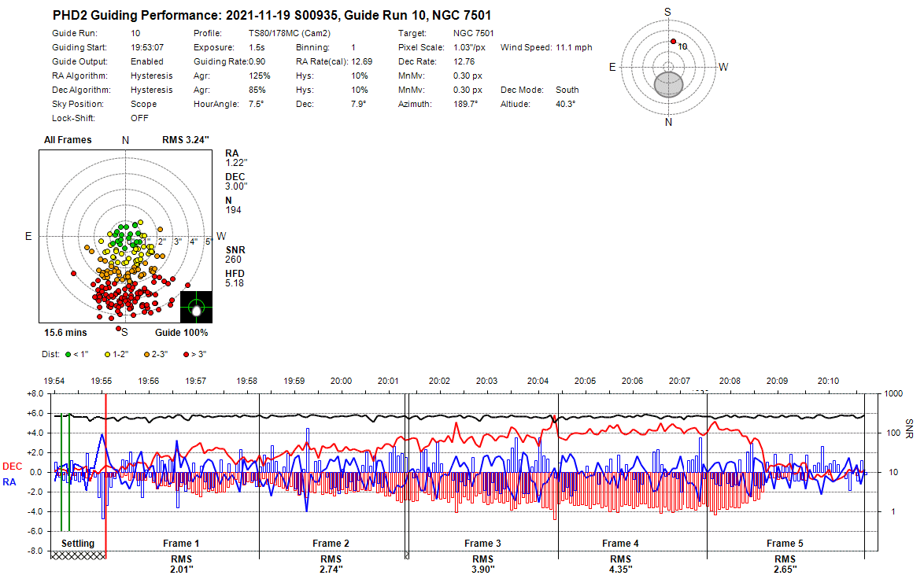Click the RA 1.22" statistic
Screen dimensions: 924x579
(236, 158)
